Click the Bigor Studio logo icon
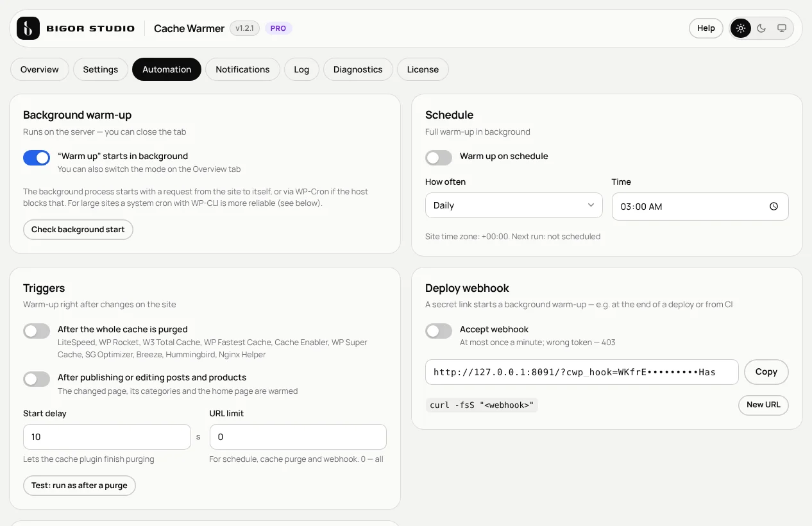Viewport: 812px width, 526px height. click(x=28, y=28)
